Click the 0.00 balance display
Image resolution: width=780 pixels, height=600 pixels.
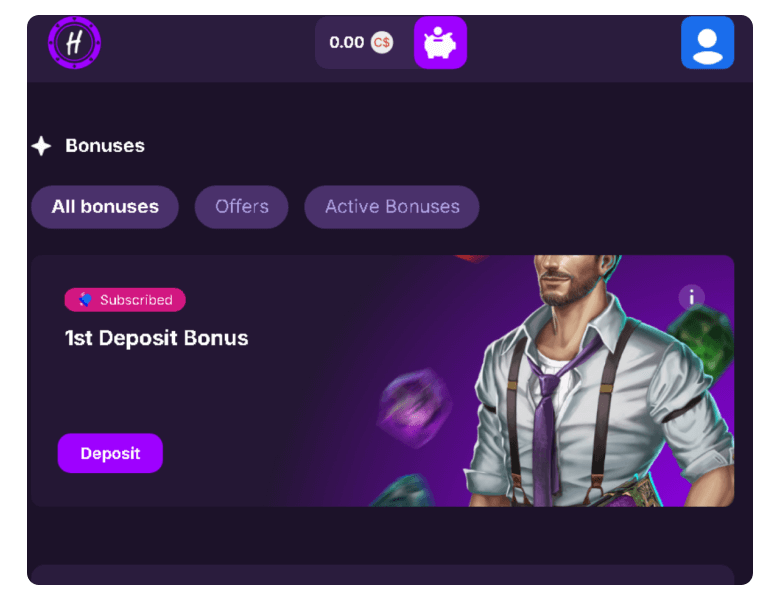click(347, 43)
